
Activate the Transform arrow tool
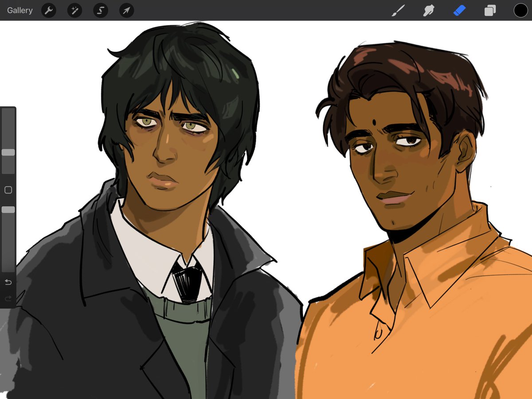(x=127, y=10)
